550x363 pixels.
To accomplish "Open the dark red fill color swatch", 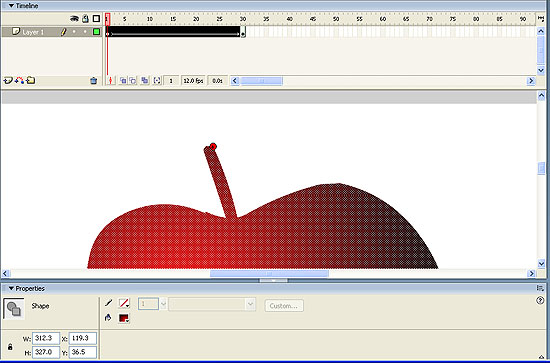I will click(x=124, y=318).
